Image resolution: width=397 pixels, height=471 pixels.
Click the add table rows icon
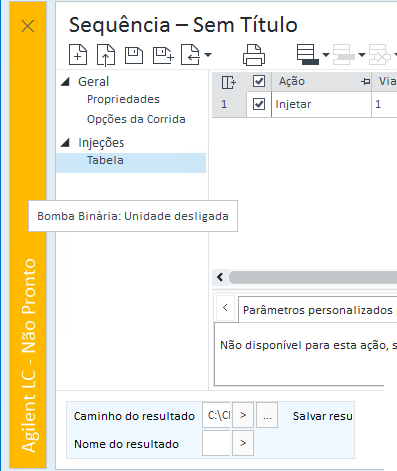pos(307,54)
